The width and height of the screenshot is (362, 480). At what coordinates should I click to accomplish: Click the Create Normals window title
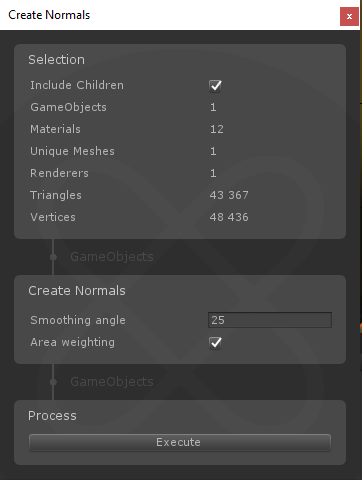(49, 15)
